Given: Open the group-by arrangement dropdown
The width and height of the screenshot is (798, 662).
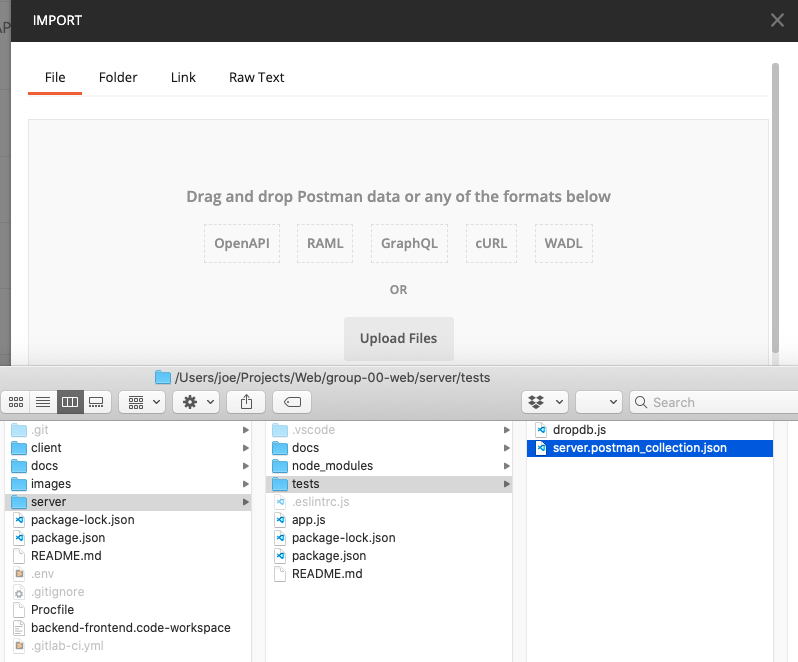Looking at the screenshot, I should tap(142, 402).
